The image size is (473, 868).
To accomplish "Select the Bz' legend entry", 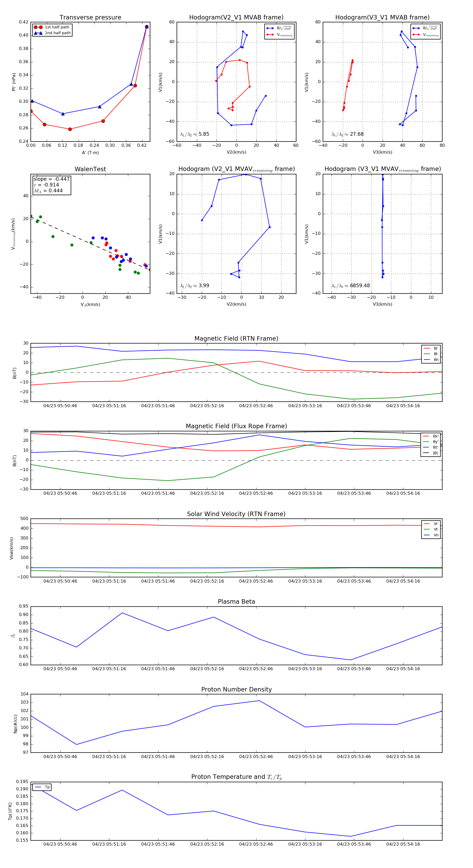I will pos(431,447).
